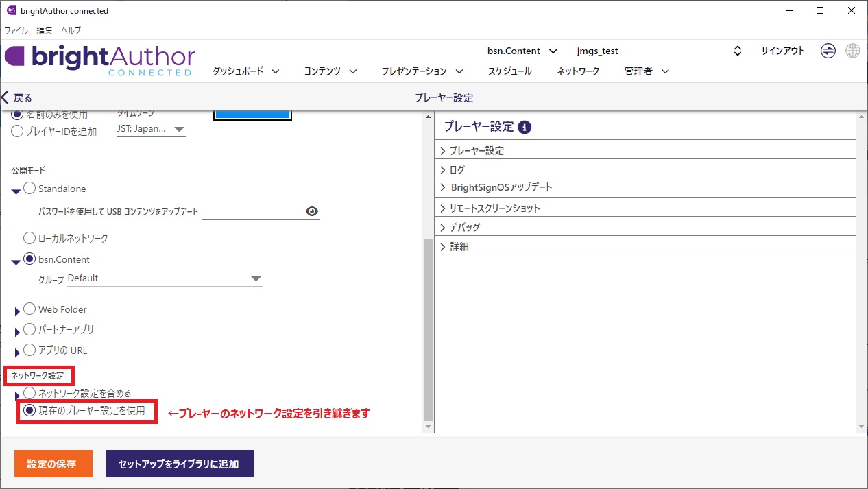Collapse the bsn.Content section triangle
The height and width of the screenshot is (489, 868).
click(16, 262)
